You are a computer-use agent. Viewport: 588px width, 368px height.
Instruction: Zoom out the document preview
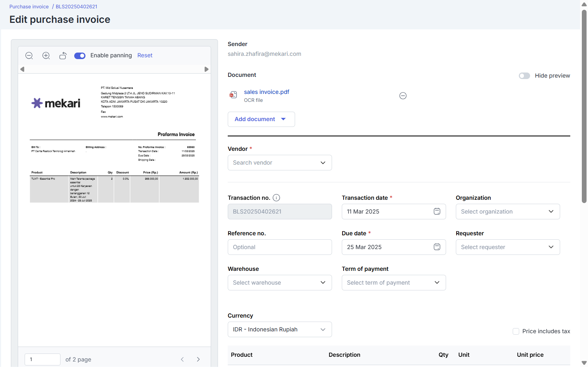29,55
